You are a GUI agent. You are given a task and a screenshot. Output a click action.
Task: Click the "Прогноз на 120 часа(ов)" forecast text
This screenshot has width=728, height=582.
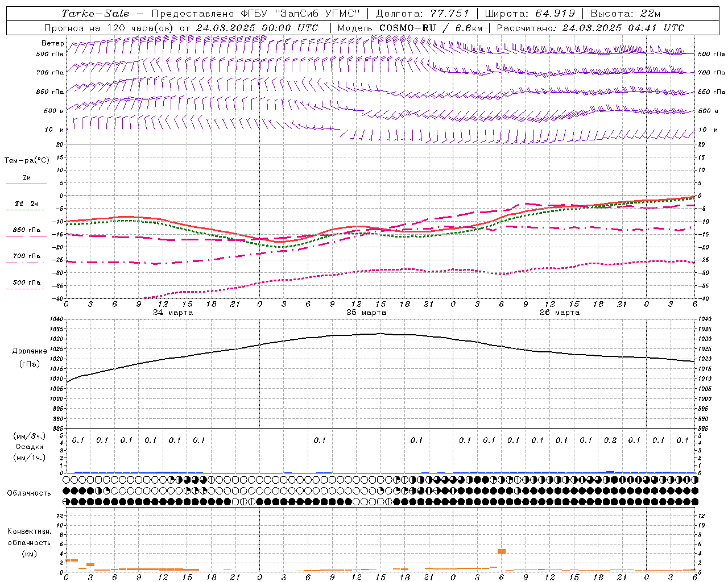110,28
